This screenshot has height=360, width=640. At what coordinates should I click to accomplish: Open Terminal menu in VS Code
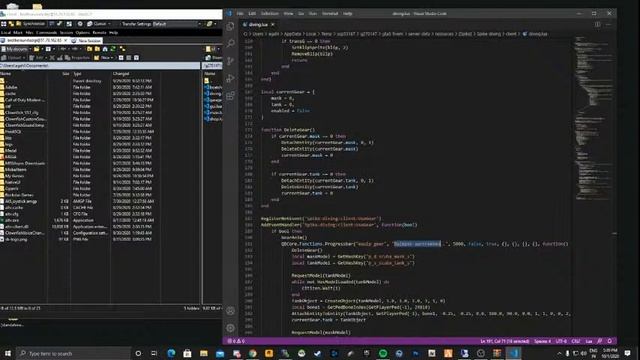coord(330,13)
